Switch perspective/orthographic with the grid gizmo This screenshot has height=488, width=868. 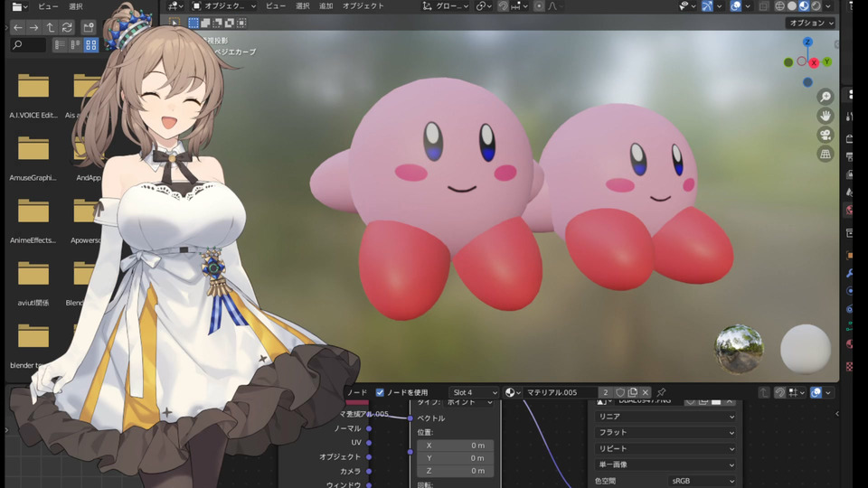(825, 155)
